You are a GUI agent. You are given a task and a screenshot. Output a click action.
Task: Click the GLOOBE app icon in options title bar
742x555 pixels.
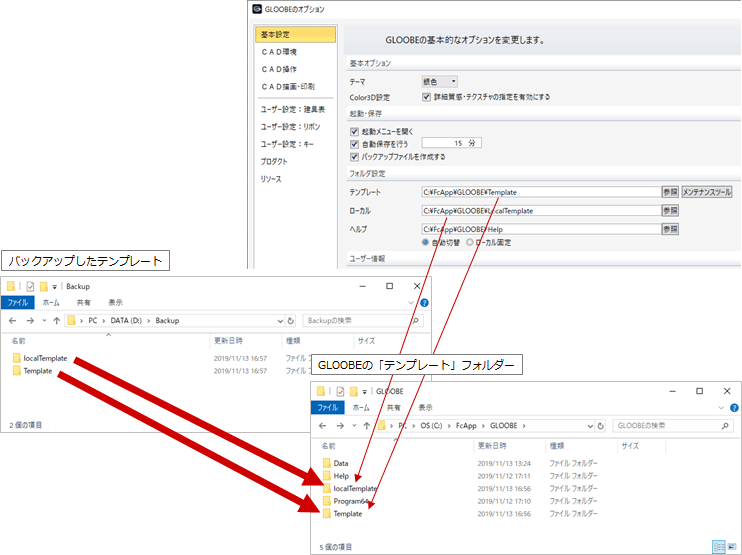click(x=257, y=9)
